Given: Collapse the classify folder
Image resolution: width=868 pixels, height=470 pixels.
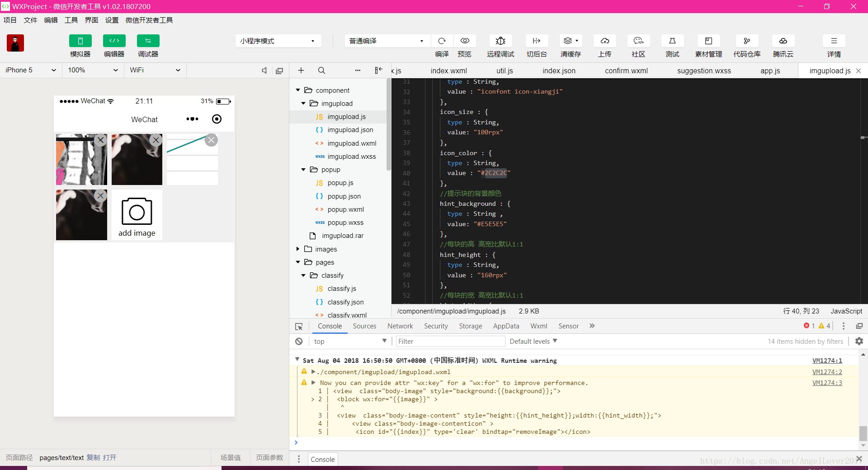Looking at the screenshot, I should click(x=303, y=275).
